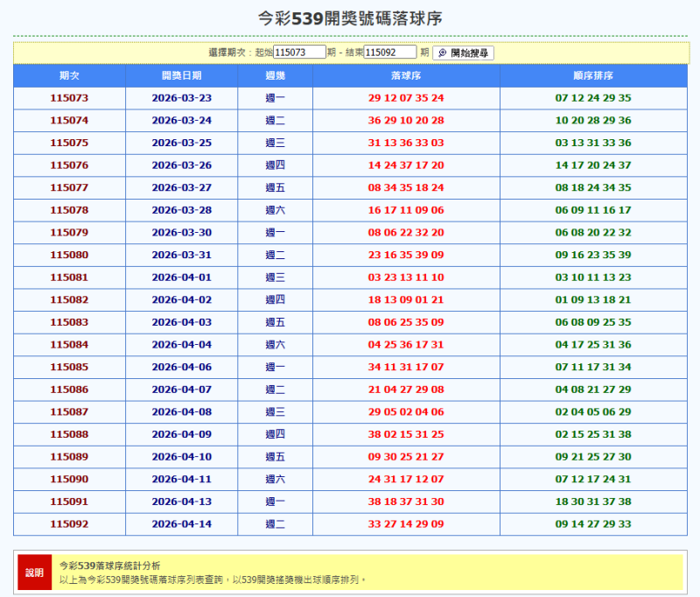Click drop order 36 29 10 20 28

[x=406, y=120]
